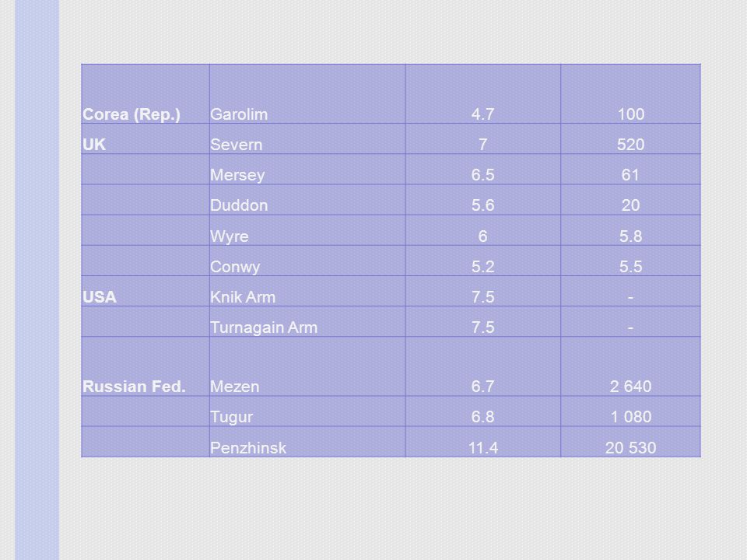The height and width of the screenshot is (560, 747).
Task: Click the Corea (Rep.) country cell
Action: point(146,94)
